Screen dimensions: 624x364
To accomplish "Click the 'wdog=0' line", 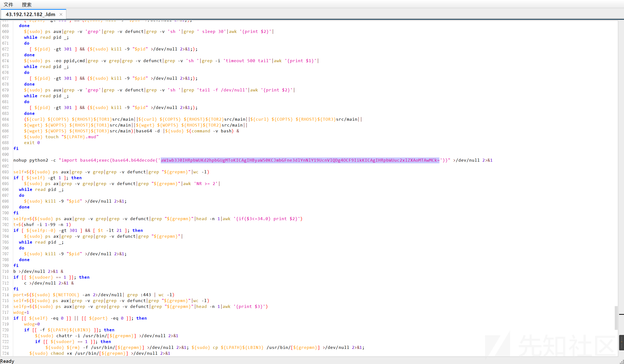I will (x=32, y=324).
